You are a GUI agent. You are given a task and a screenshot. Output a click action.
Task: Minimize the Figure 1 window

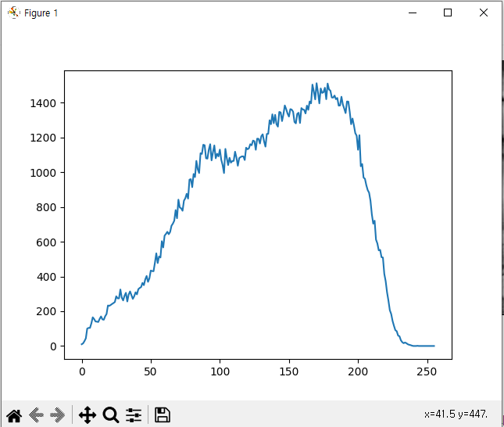click(x=413, y=13)
